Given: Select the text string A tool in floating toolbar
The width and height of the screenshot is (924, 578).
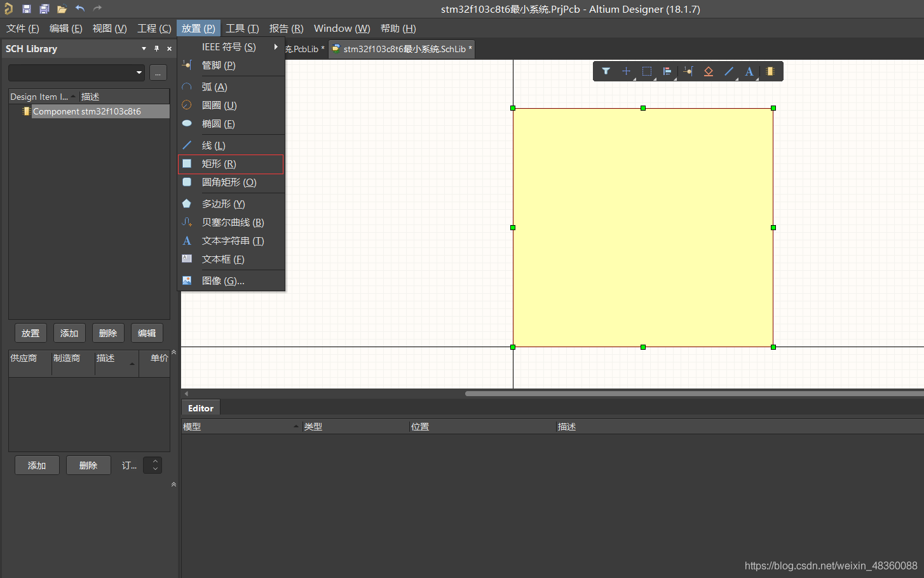Looking at the screenshot, I should pos(749,71).
